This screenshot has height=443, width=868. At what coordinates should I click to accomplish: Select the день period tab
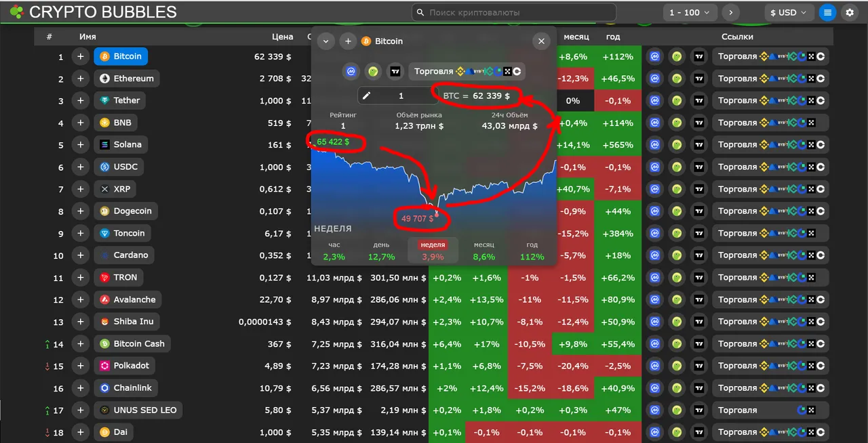click(x=381, y=251)
